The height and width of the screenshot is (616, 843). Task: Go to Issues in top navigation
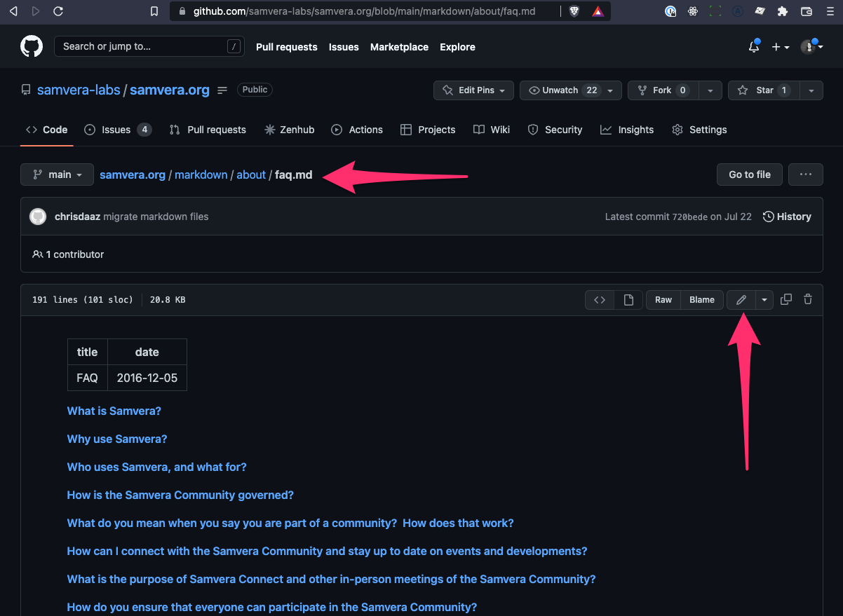pos(344,47)
